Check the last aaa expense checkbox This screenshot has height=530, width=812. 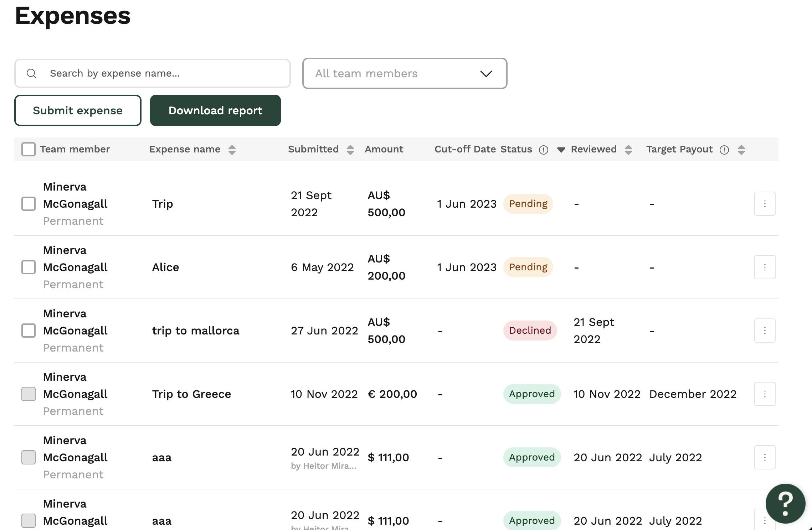tap(29, 521)
